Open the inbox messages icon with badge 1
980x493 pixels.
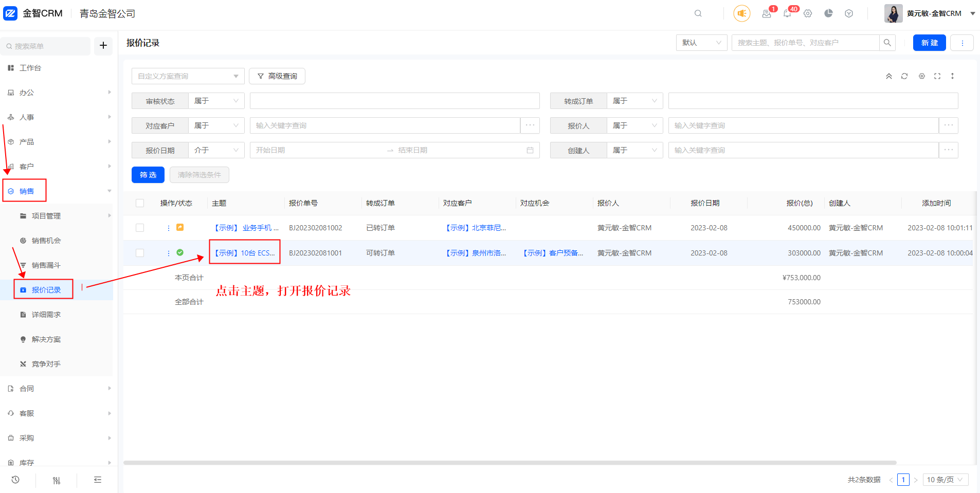pyautogui.click(x=767, y=13)
